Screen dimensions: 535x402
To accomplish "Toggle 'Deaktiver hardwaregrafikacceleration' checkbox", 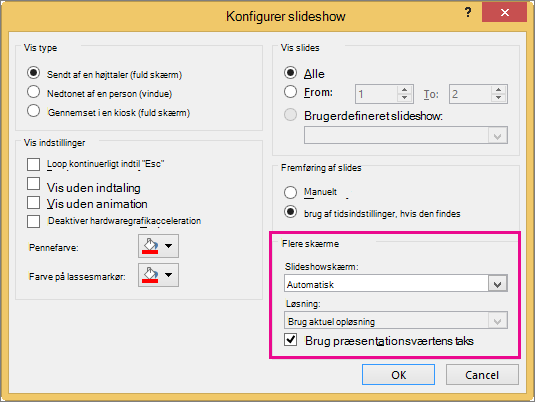I will click(33, 221).
